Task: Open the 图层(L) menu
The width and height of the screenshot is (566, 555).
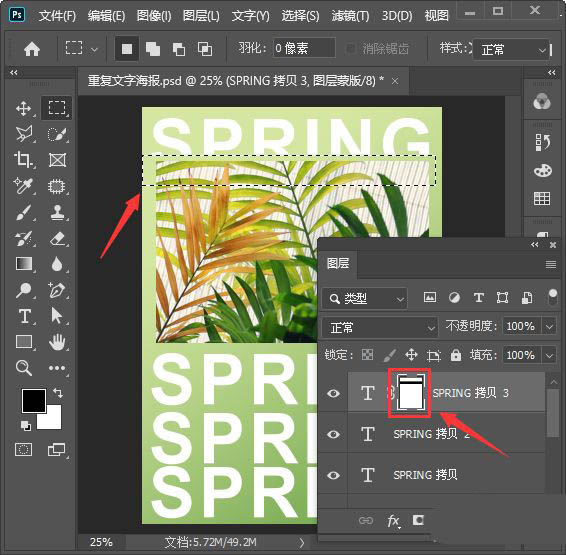Action: click(x=201, y=16)
